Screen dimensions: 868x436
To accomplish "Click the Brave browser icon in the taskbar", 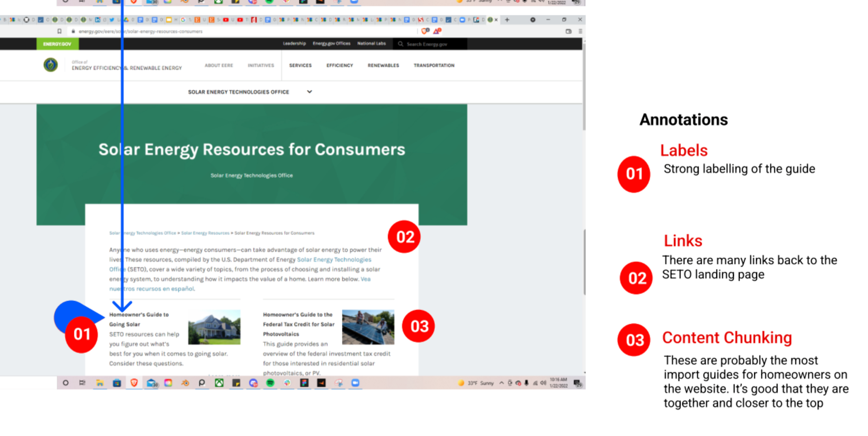I will [x=134, y=383].
